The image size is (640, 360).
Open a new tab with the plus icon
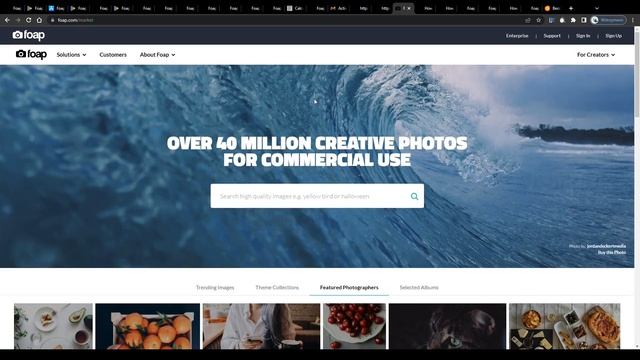tap(571, 8)
